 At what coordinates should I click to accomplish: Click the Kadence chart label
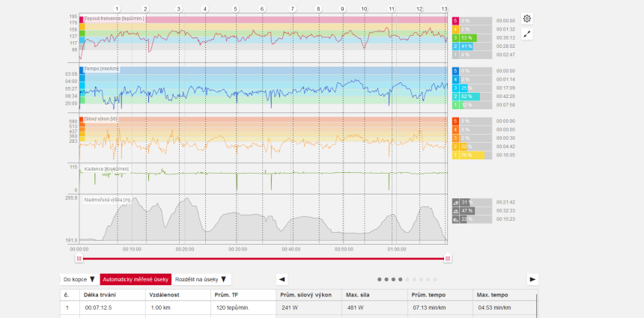point(106,168)
